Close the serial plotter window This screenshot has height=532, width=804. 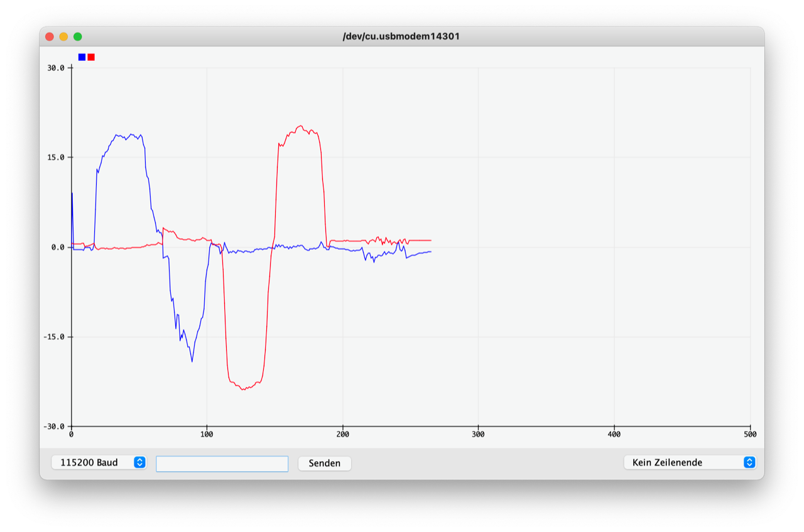click(50, 36)
